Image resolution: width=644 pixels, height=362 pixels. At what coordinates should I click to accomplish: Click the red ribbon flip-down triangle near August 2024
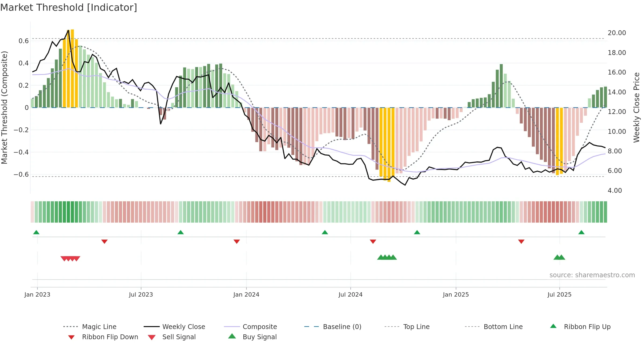[x=373, y=242]
